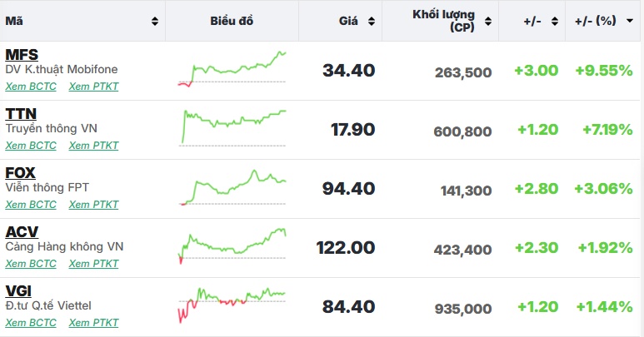644x337 pixels.
Task: Click ACV price value 122.00
Action: tap(346, 248)
